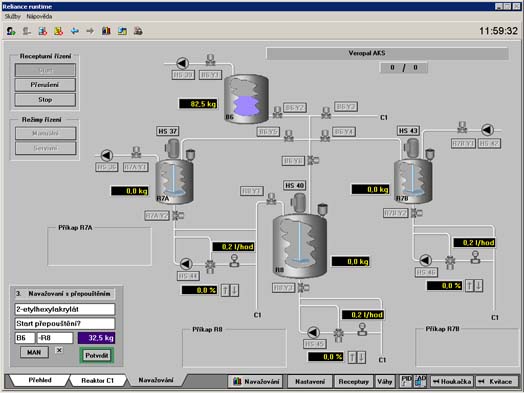Screen dimensions: 524x393
Task: Click the PID icon in bottom bar
Action: click(x=406, y=381)
